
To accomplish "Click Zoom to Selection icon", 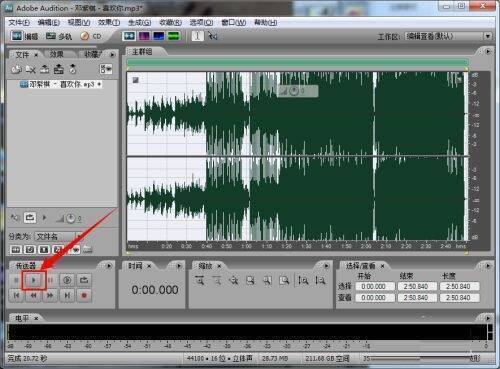I will tap(250, 280).
